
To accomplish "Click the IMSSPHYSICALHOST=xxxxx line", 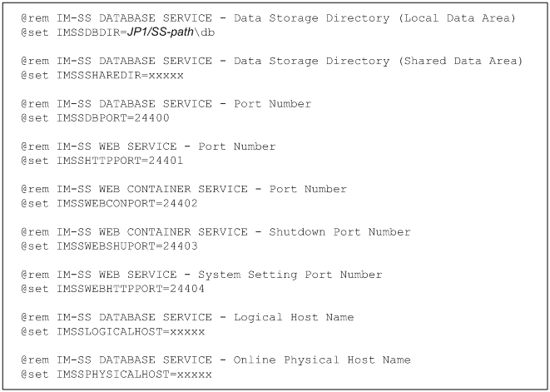I will [x=116, y=375].
